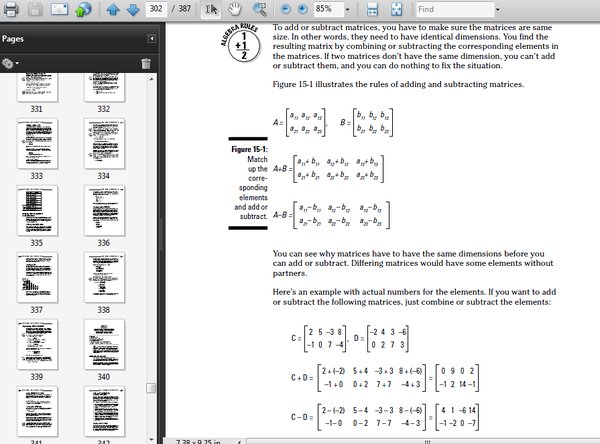Viewport: 600px width, 444px height.
Task: Click the Save icon
Action: coord(35,9)
